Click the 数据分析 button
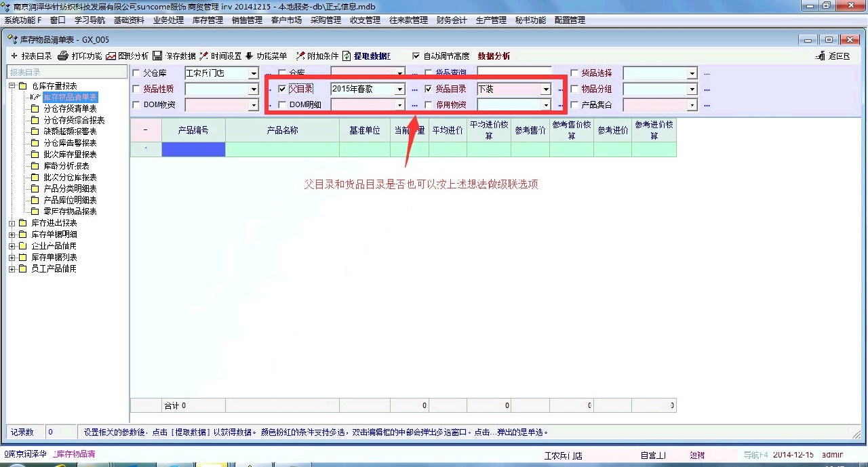 point(494,56)
